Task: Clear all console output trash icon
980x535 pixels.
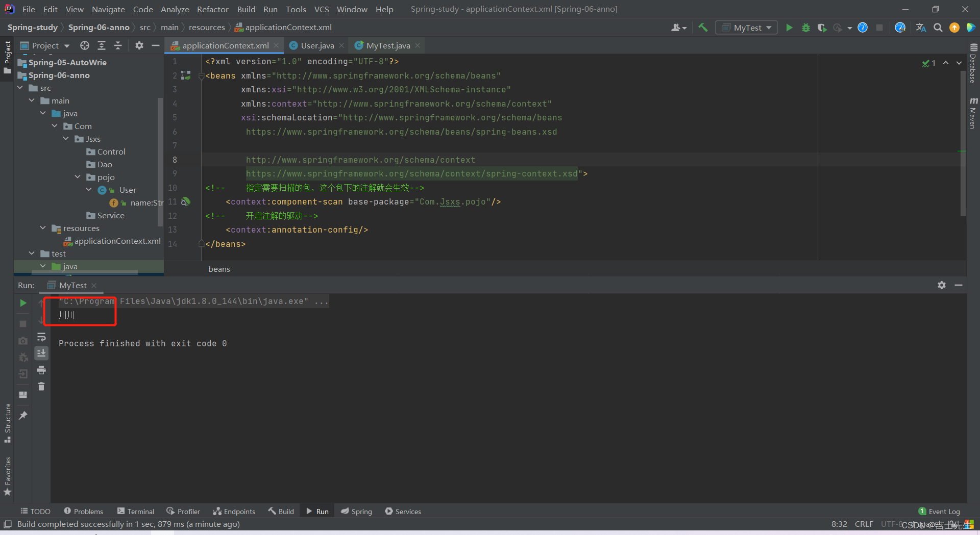Action: [x=41, y=387]
